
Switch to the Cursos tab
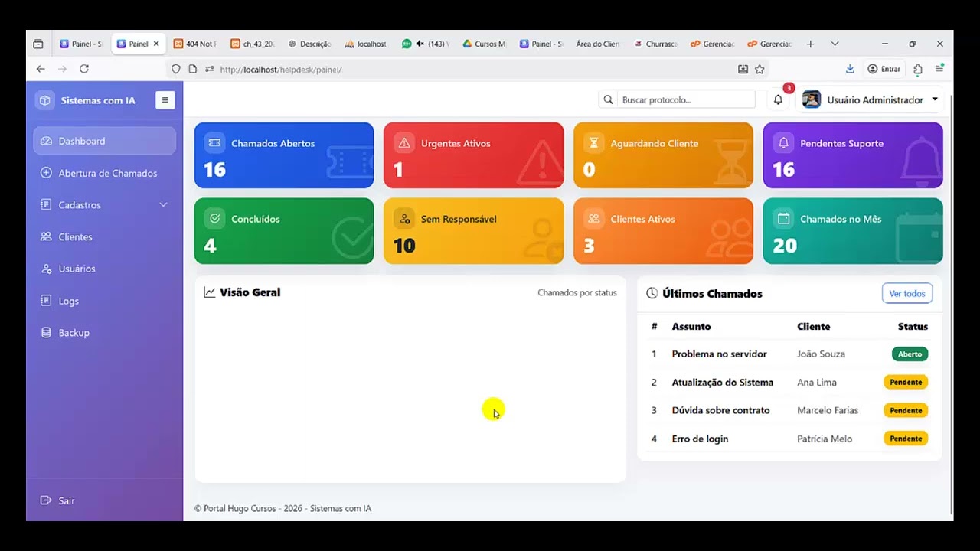click(x=484, y=44)
